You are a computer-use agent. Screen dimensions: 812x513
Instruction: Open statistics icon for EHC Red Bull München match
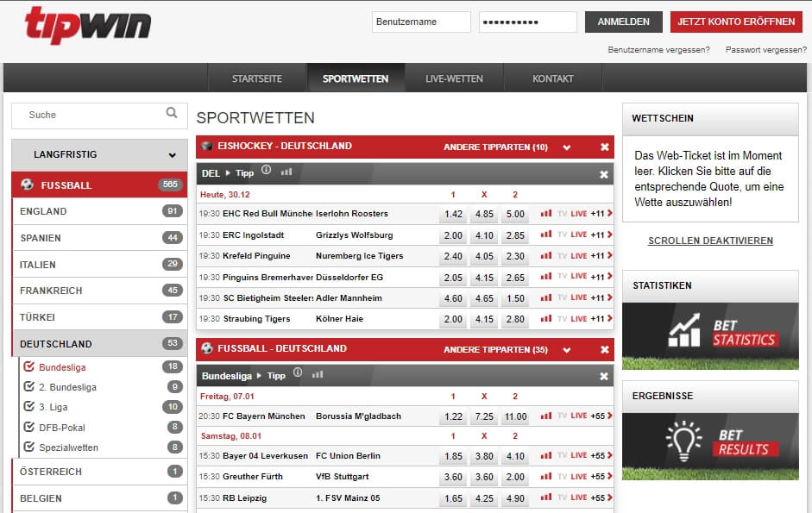click(x=546, y=213)
